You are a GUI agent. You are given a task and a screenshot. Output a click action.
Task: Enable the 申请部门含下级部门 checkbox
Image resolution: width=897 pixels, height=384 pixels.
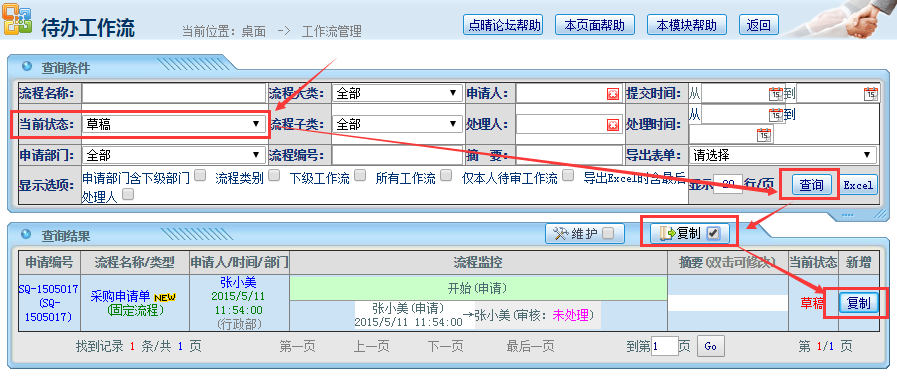[199, 176]
